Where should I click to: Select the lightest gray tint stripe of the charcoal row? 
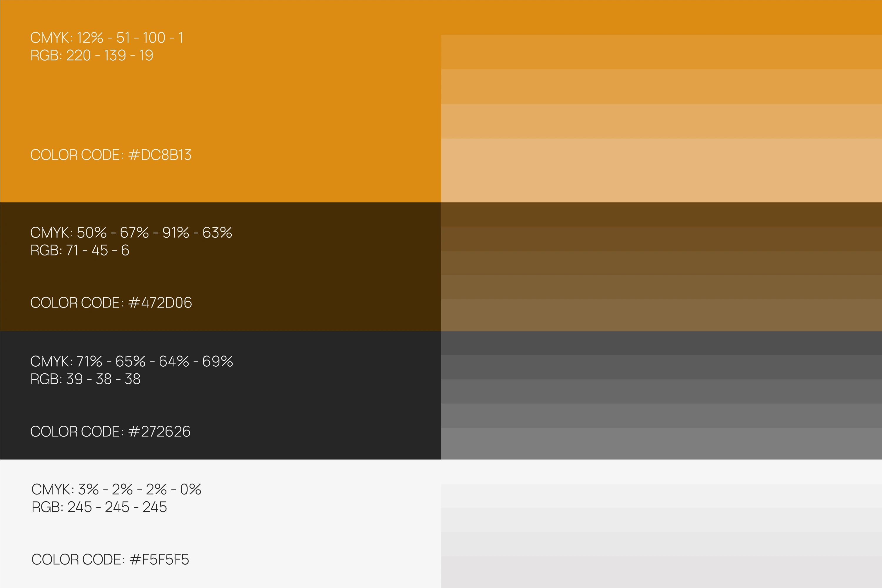click(661, 444)
